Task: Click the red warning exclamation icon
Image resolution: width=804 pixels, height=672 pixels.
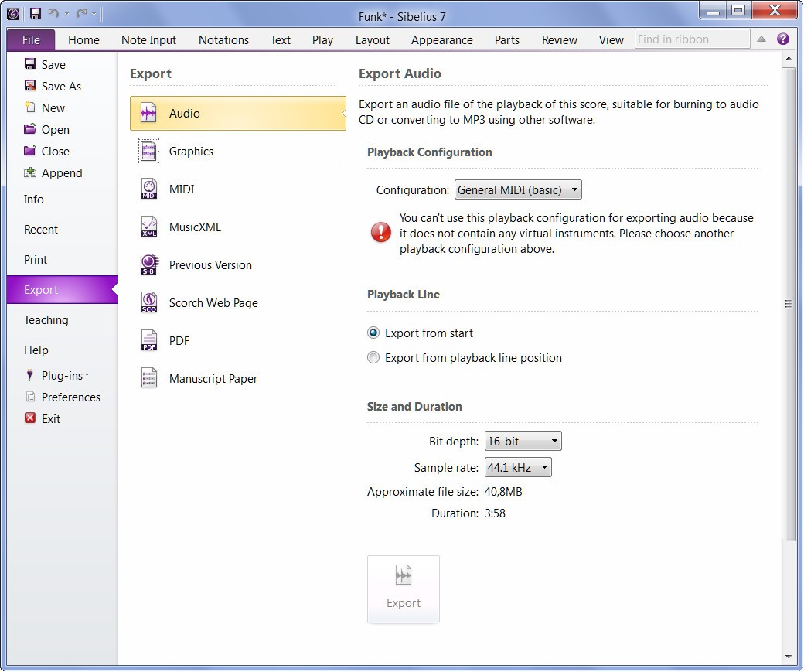Action: pos(380,232)
